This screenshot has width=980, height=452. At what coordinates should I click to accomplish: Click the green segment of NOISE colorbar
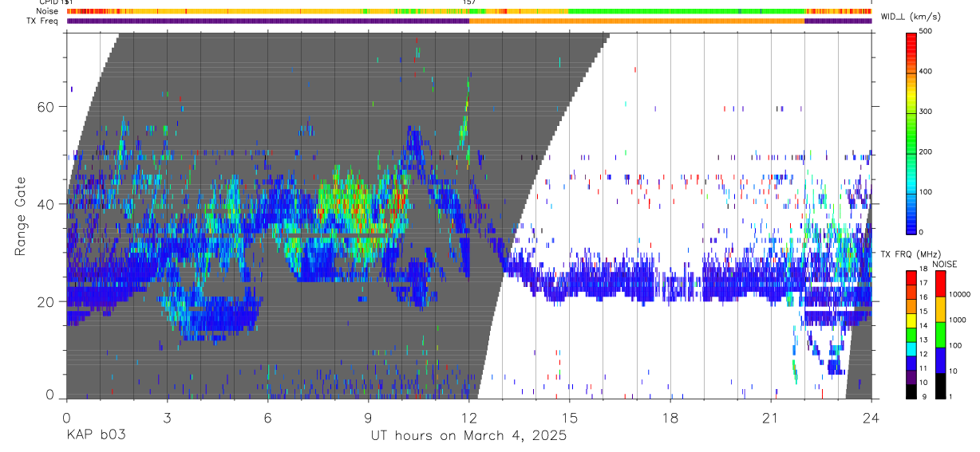pos(940,335)
